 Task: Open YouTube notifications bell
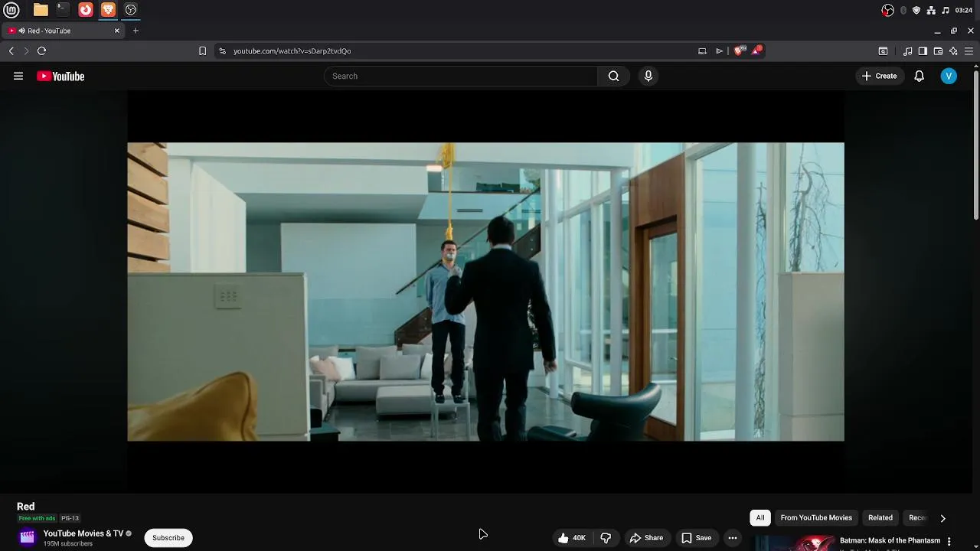point(919,76)
